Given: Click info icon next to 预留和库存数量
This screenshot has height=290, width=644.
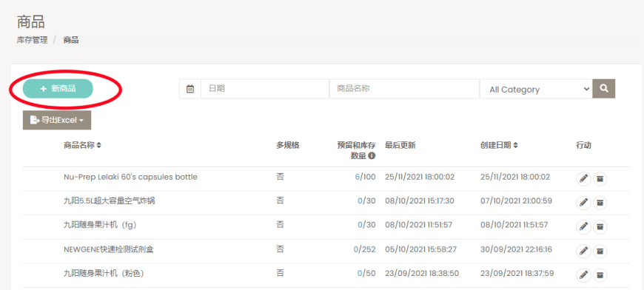Looking at the screenshot, I should (372, 156).
